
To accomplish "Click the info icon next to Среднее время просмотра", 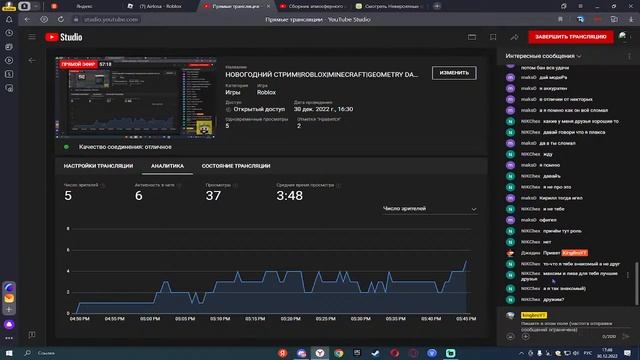I will click(339, 185).
